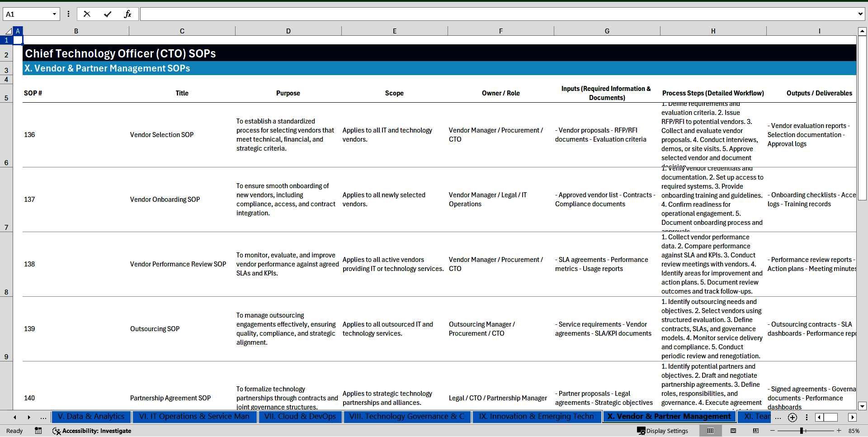This screenshot has width=868, height=437.
Task: Show hidden sheet tabs via ellipsis
Action: coord(43,417)
